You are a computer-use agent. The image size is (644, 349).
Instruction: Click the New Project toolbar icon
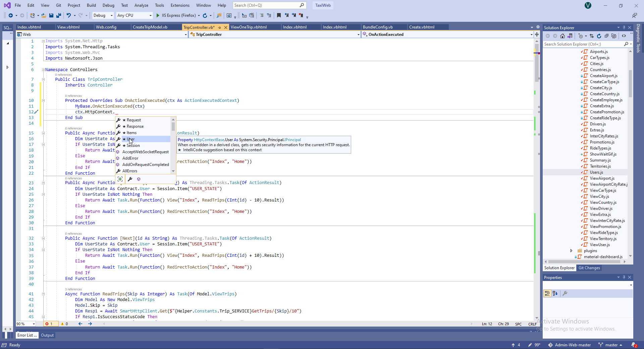[33, 15]
